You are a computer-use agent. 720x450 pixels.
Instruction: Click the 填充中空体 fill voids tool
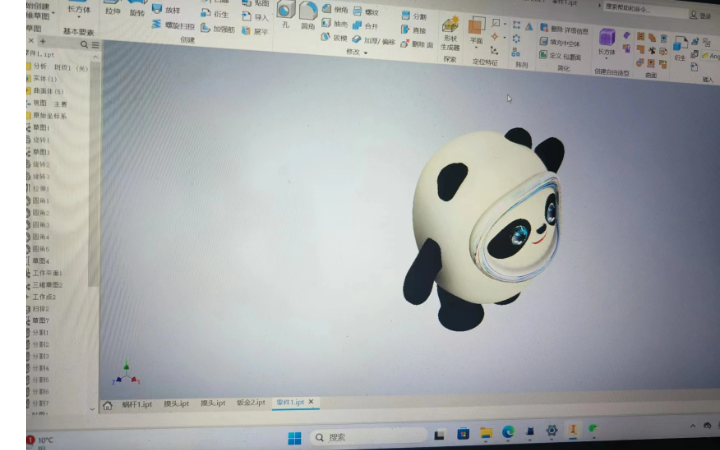pyautogui.click(x=560, y=42)
